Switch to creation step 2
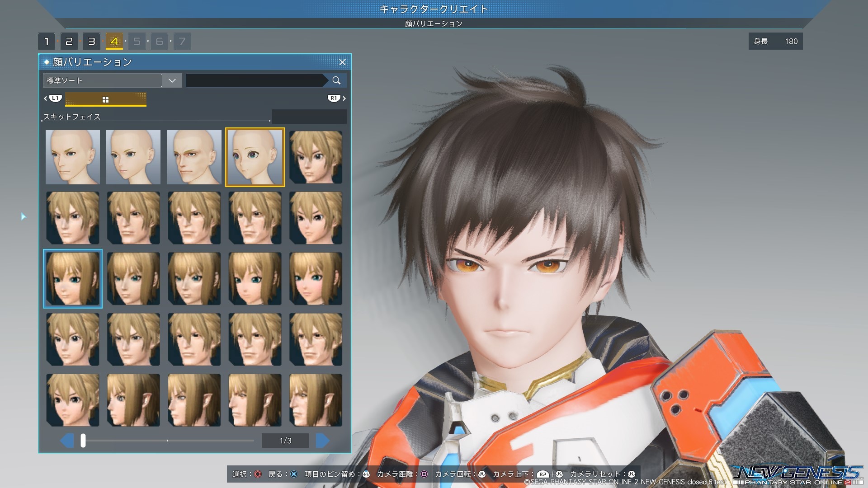Image resolution: width=868 pixels, height=488 pixels. [69, 41]
